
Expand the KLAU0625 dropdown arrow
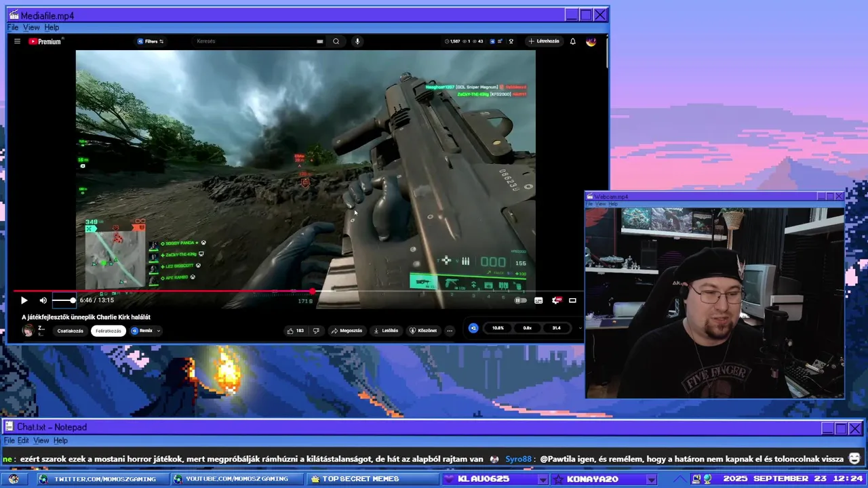pyautogui.click(x=542, y=479)
